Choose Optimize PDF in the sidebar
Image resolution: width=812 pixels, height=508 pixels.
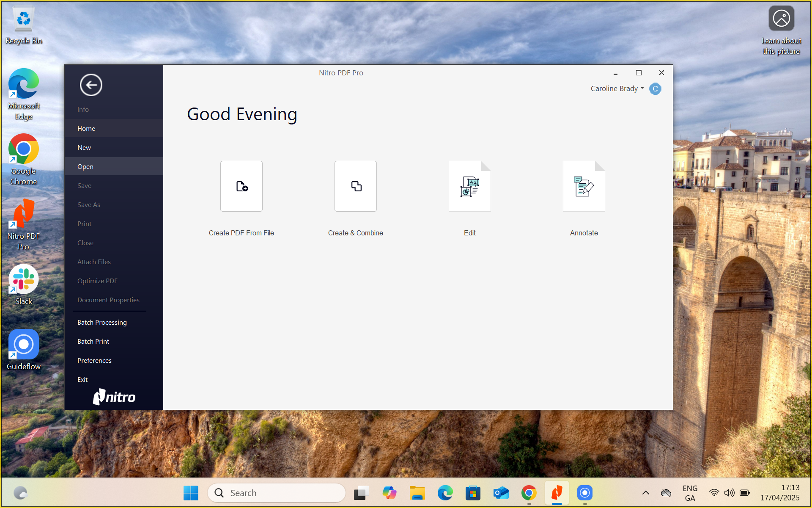(x=114, y=281)
